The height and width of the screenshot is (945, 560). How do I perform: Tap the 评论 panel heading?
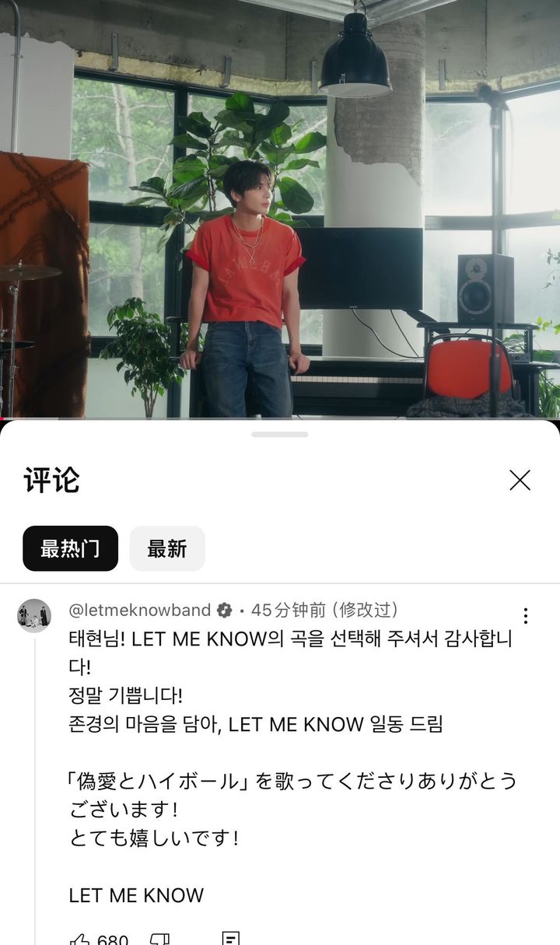51,481
